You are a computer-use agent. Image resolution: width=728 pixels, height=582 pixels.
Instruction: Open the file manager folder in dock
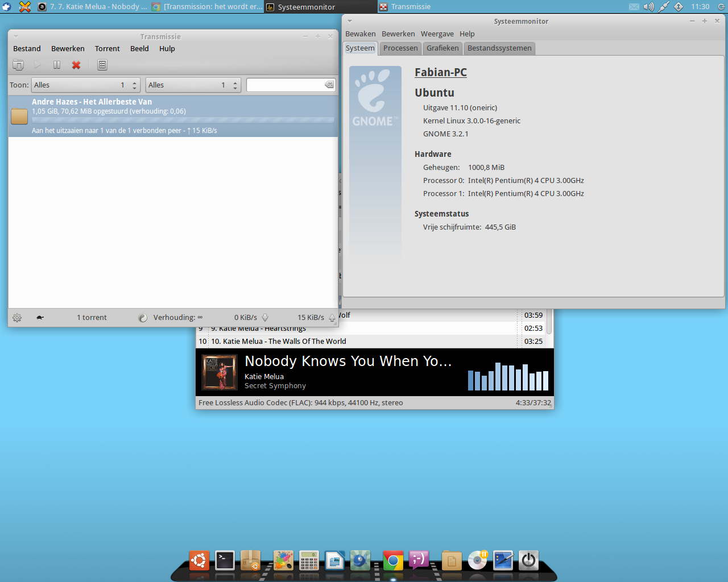pyautogui.click(x=452, y=561)
